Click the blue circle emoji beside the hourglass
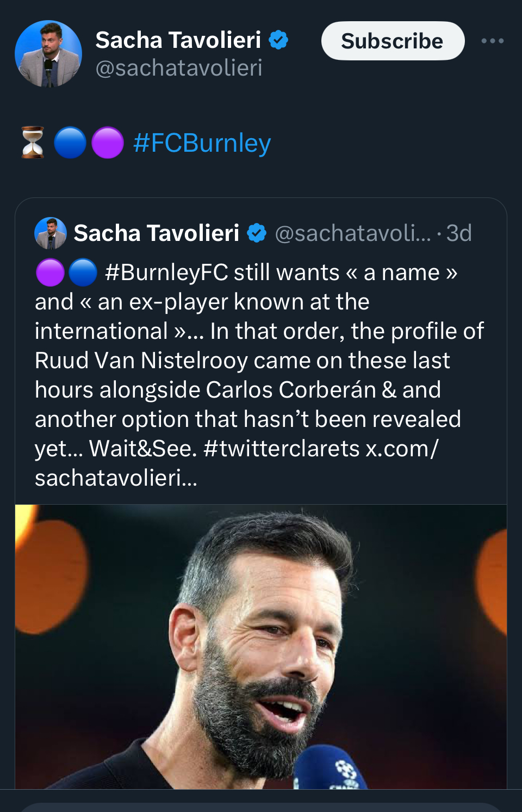The width and height of the screenshot is (522, 812). (x=70, y=142)
